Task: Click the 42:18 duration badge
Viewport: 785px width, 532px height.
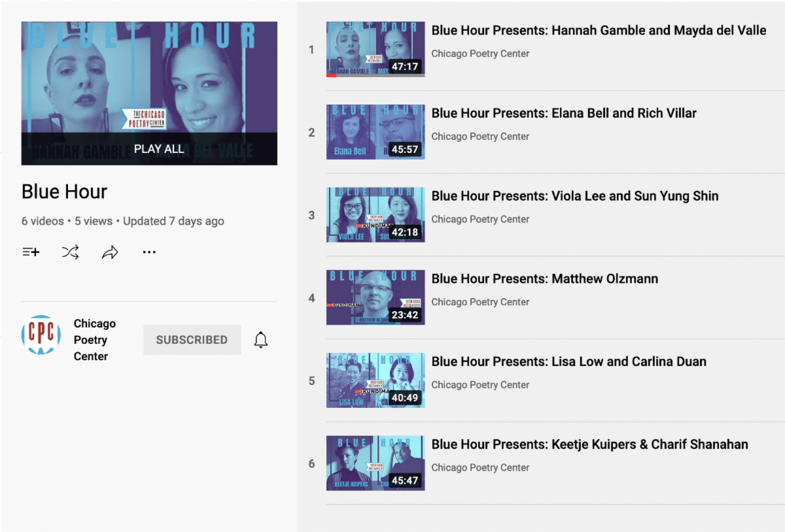Action: [405, 232]
